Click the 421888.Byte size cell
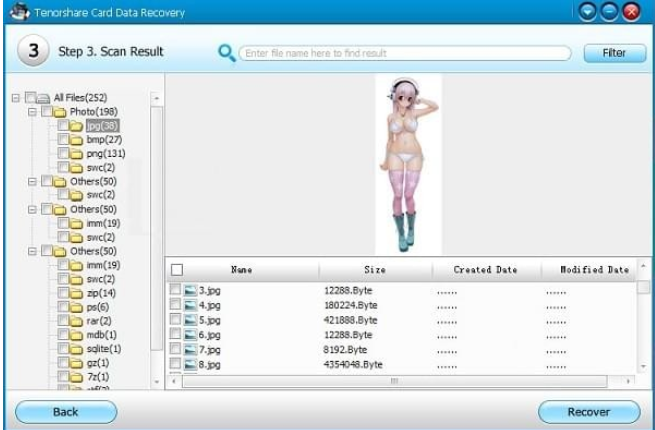The image size is (655, 430). click(350, 320)
